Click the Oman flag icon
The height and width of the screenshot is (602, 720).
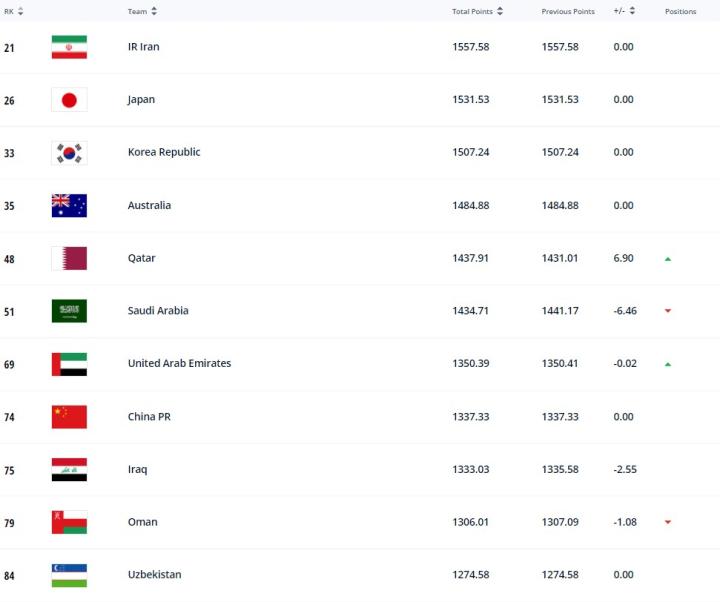click(69, 522)
